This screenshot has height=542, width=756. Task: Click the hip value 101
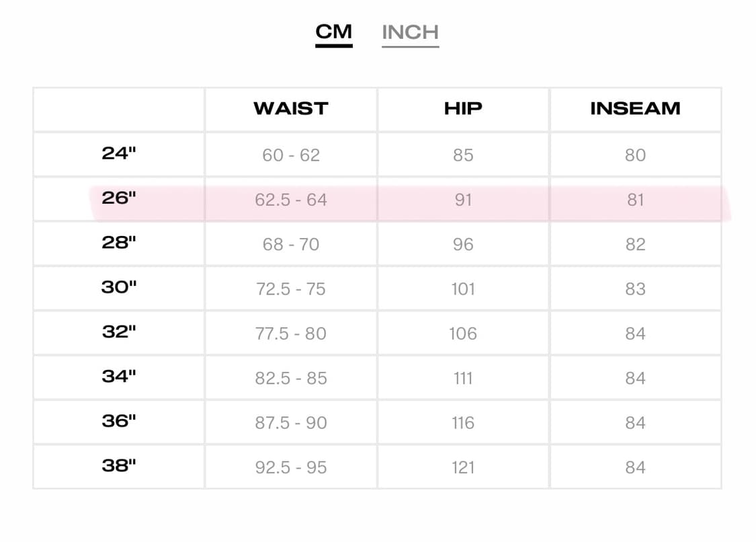463,289
